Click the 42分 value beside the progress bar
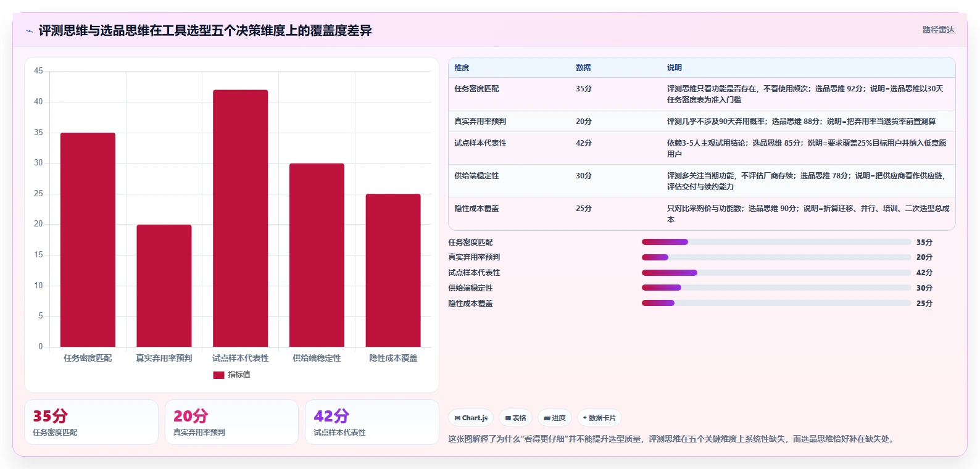Screen dimensions: 980x469 (924, 273)
